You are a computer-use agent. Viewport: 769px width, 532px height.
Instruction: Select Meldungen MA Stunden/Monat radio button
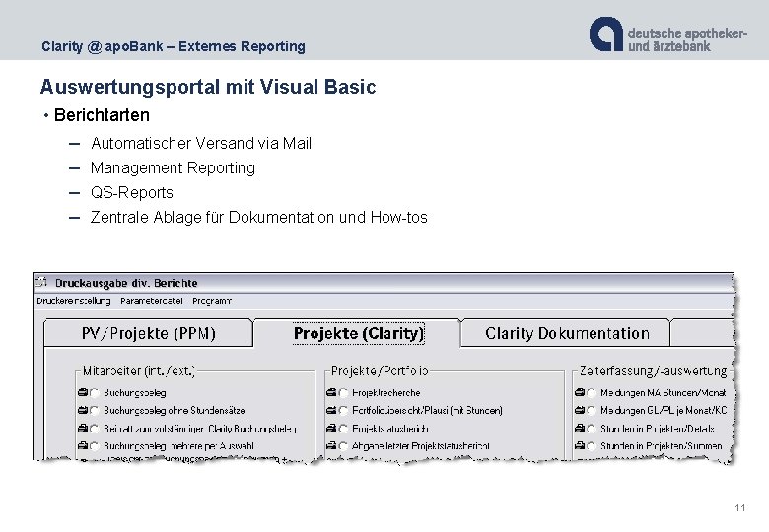(592, 393)
